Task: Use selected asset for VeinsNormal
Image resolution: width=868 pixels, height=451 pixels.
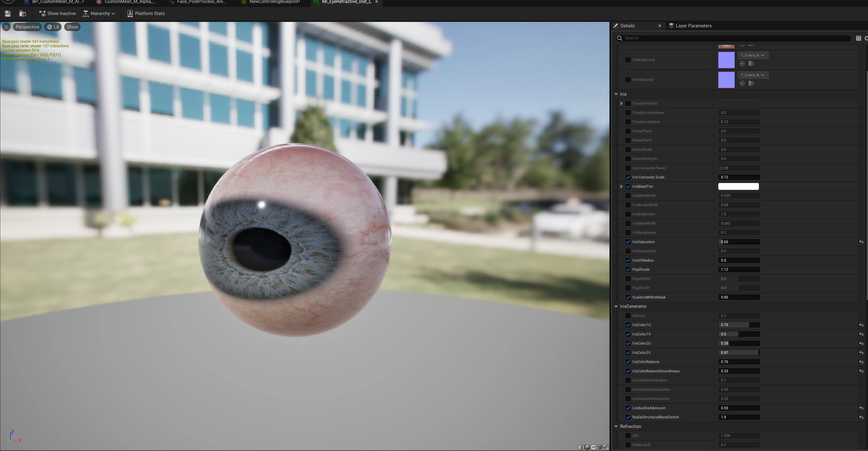Action: (742, 84)
